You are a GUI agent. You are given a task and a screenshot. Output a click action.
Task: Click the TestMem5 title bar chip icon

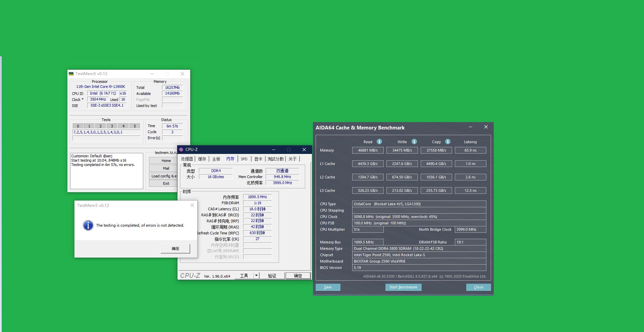[x=71, y=74]
